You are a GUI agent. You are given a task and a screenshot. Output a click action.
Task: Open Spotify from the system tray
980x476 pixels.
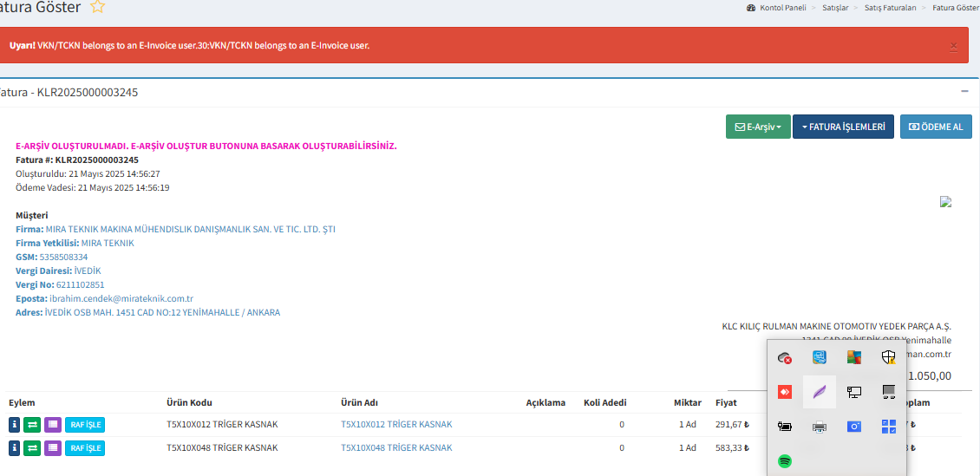coord(785,461)
